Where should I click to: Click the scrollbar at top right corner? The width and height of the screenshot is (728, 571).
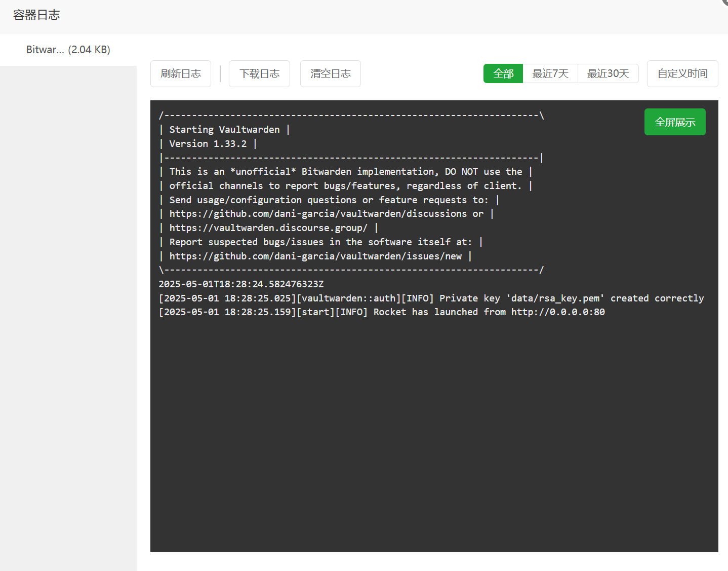click(x=724, y=4)
